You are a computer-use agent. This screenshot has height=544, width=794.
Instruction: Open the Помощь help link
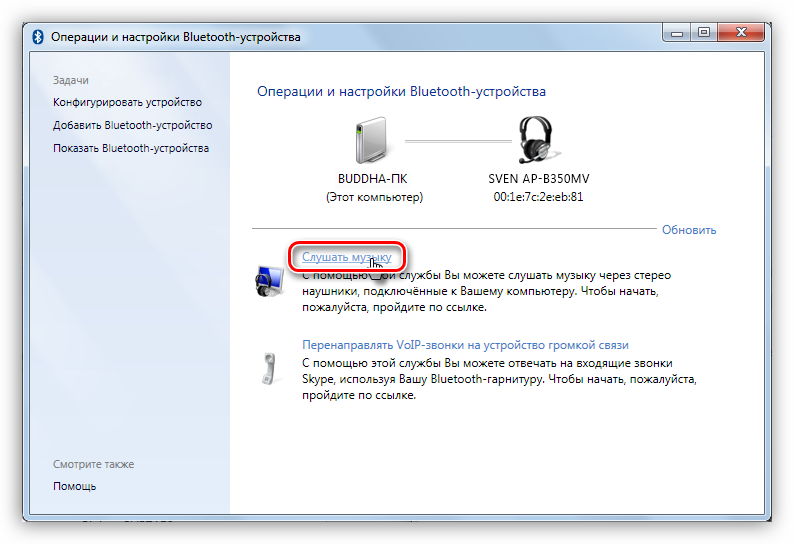[74, 486]
